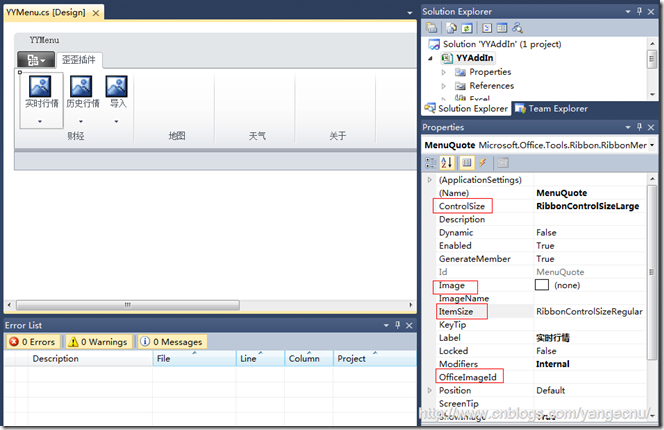Image resolution: width=664 pixels, height=430 pixels.
Task: Expand the (ApplicationSettings) property
Action: pyautogui.click(x=430, y=180)
